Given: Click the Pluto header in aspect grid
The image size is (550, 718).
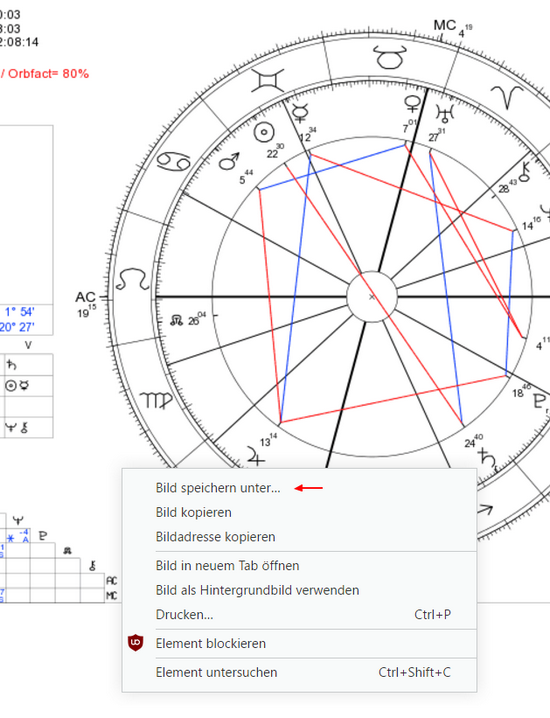Looking at the screenshot, I should tap(43, 536).
